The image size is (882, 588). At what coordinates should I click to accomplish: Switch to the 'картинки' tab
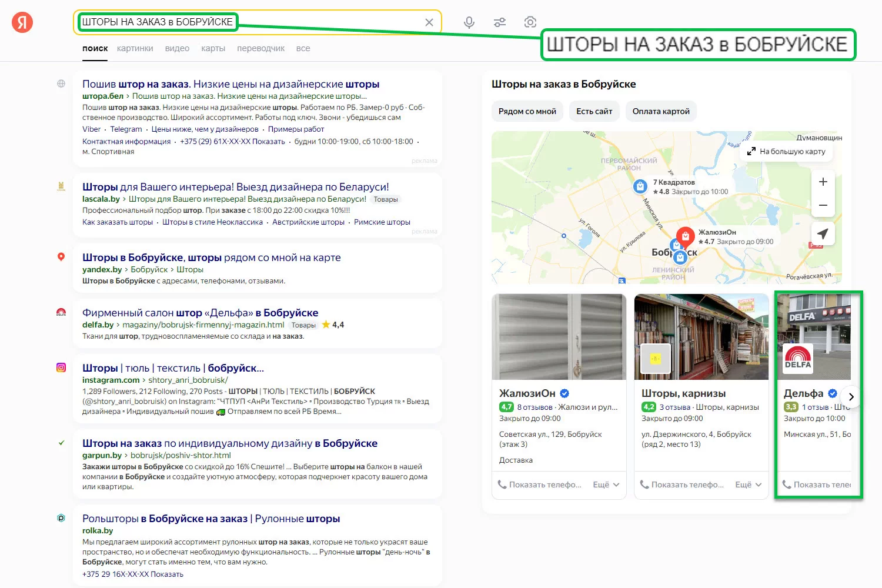[135, 48]
